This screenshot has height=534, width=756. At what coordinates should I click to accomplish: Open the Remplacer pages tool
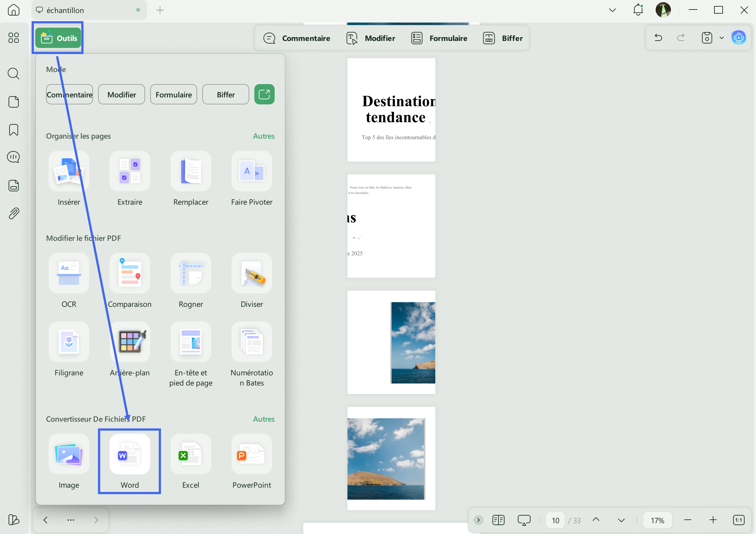pos(191,171)
